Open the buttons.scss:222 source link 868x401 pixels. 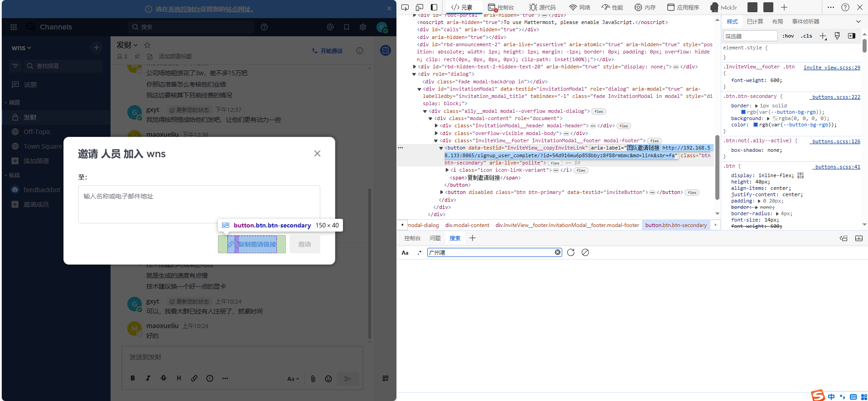[x=836, y=97]
